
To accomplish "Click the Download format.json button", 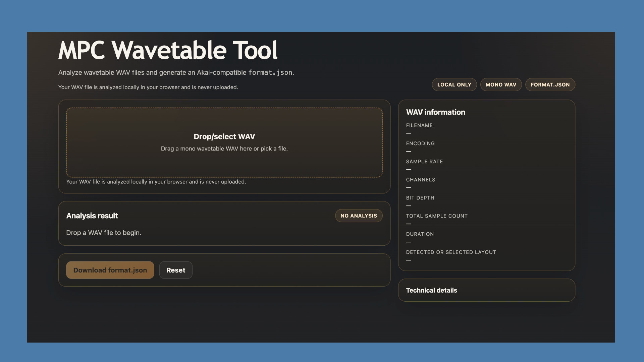I will tap(110, 270).
